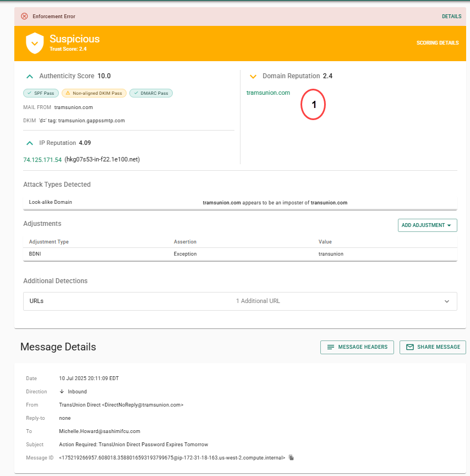
Task: Open DETAILS on the Enforcement Error banner
Action: [x=451, y=17]
